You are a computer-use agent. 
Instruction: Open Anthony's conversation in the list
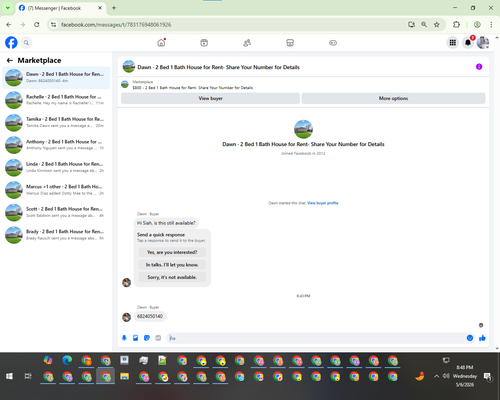point(56,145)
